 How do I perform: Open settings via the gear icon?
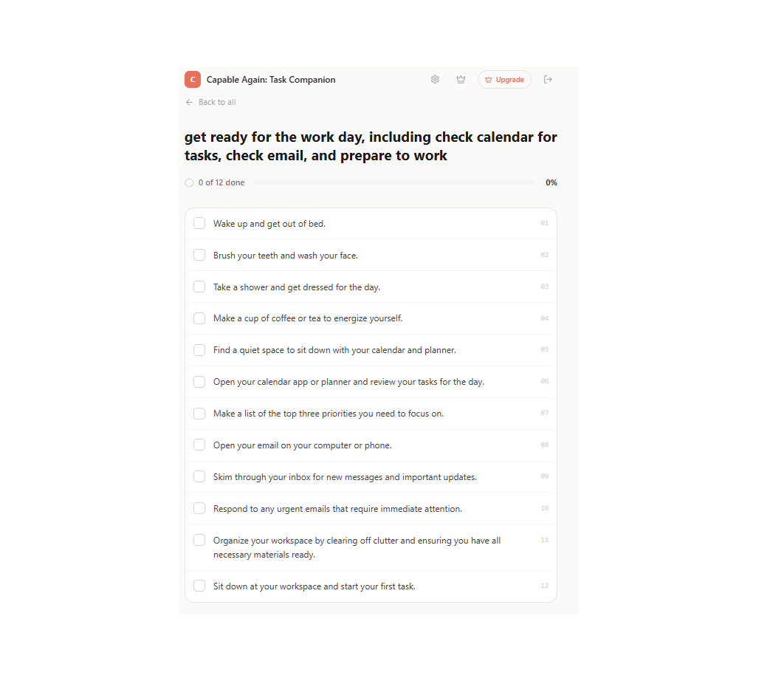[x=435, y=79]
